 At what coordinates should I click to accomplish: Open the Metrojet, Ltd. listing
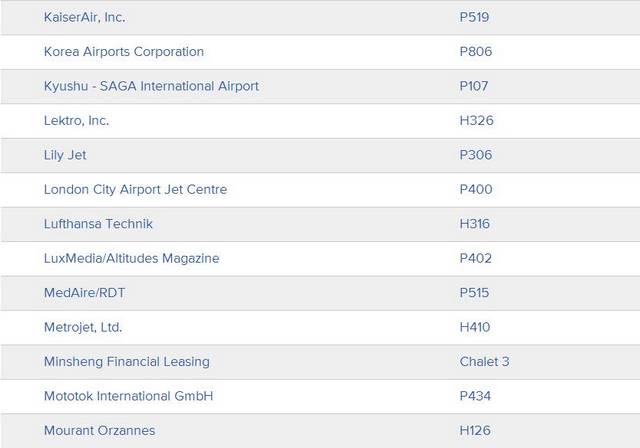[83, 327]
